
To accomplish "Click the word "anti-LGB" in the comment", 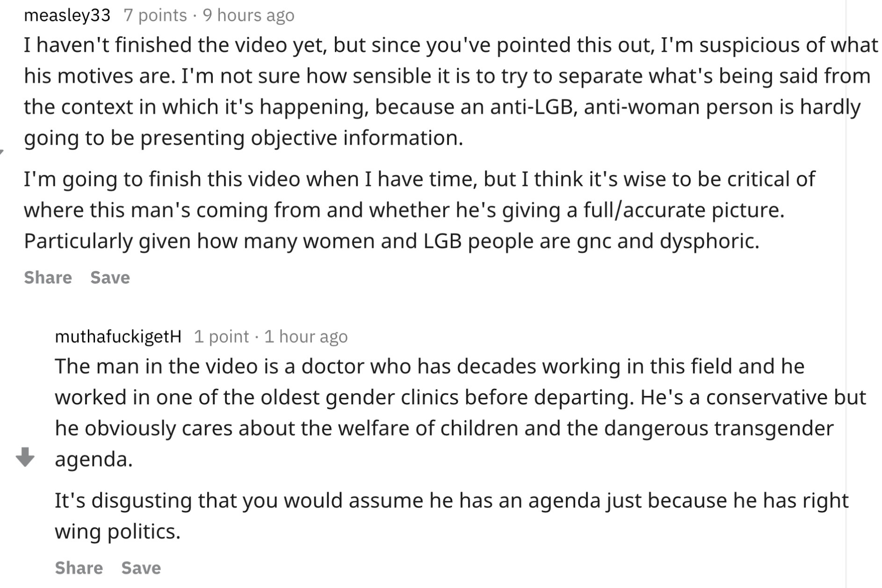I will (x=531, y=107).
